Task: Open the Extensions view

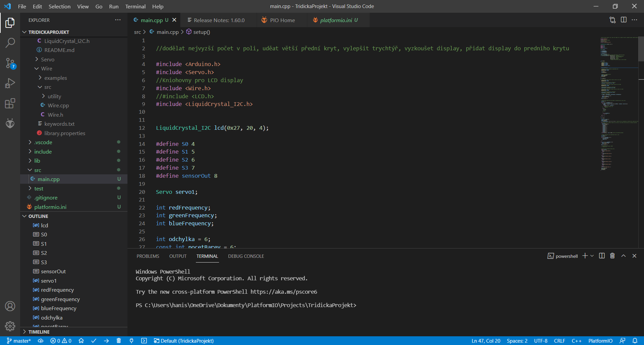Action: (10, 103)
